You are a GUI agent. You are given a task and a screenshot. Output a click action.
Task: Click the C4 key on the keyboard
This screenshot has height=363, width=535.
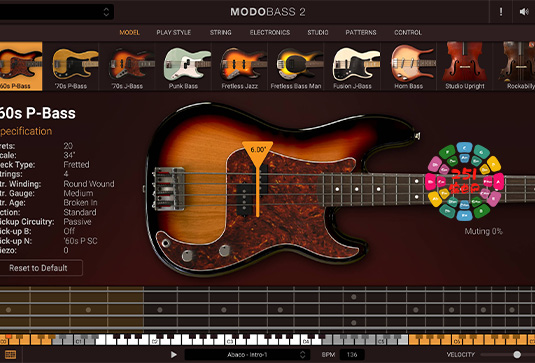tap(305, 340)
